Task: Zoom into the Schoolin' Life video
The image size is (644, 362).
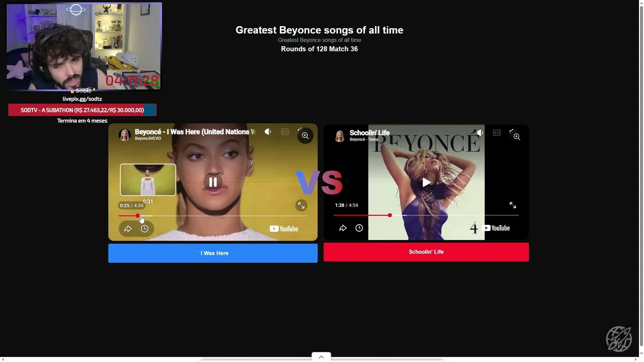Action: point(517,137)
